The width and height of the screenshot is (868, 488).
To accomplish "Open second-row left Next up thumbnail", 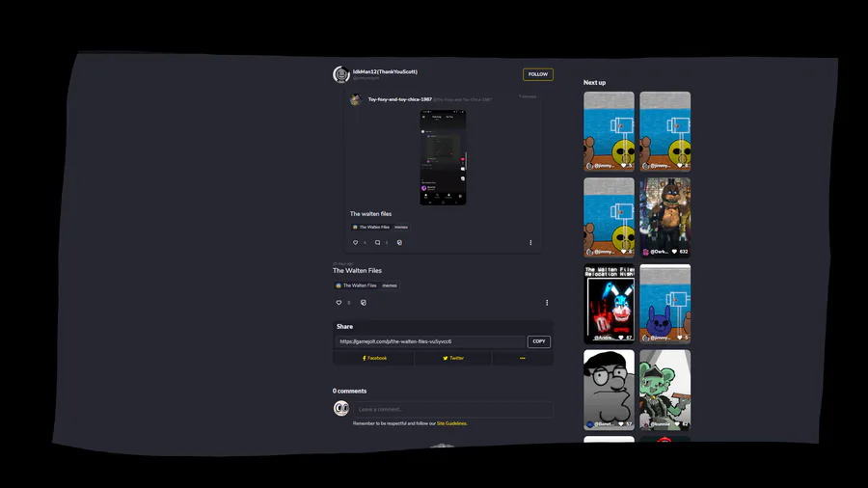I will tap(609, 217).
